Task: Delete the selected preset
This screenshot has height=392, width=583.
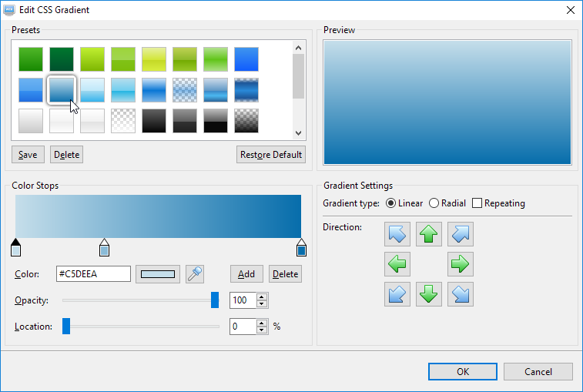Action: point(66,154)
